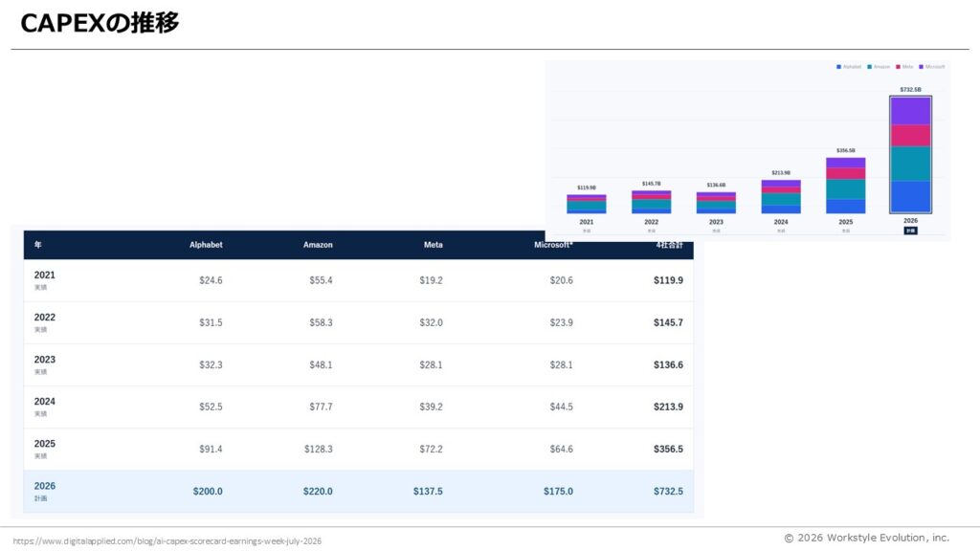Click the $119.9 total cell in table
This screenshot has height=551, width=980.
668,280
